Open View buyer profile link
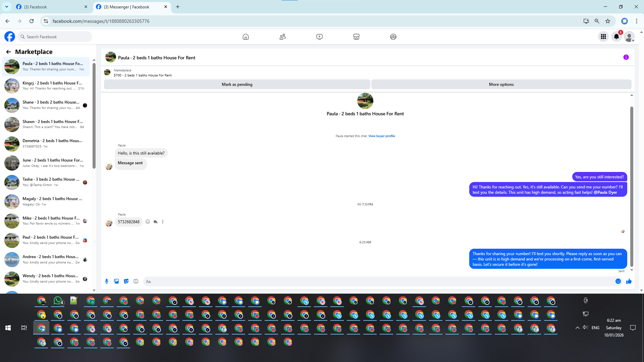 click(382, 136)
